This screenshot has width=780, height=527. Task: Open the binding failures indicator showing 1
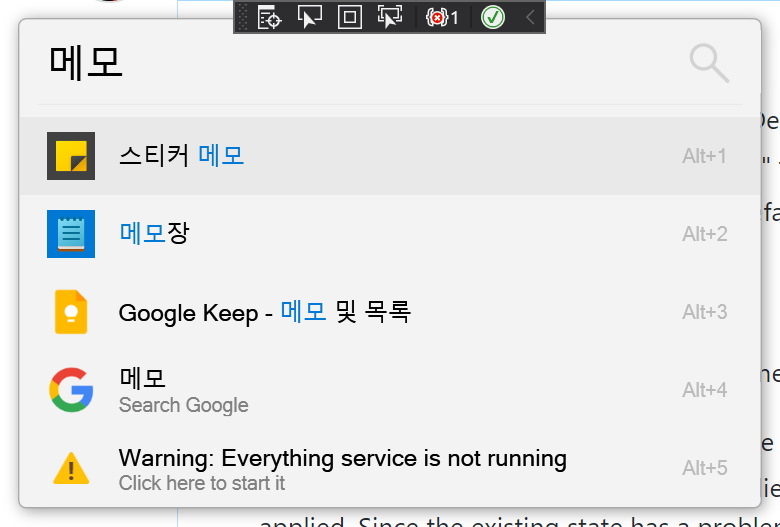pos(442,18)
